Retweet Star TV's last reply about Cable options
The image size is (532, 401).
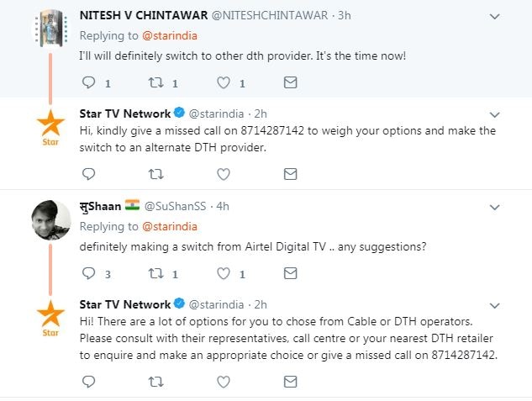(x=157, y=383)
